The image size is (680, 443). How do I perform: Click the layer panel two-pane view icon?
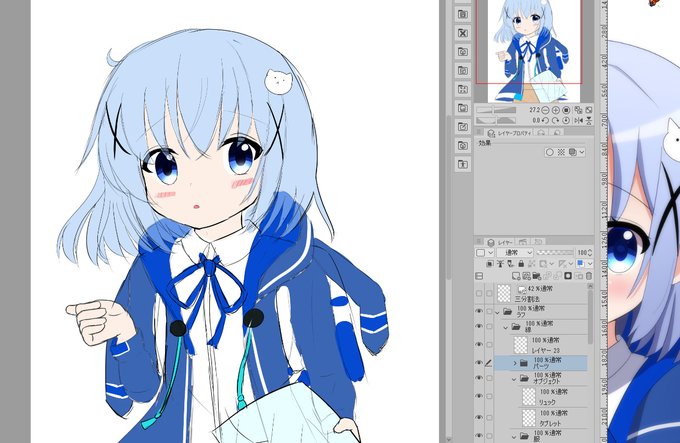[x=479, y=276]
